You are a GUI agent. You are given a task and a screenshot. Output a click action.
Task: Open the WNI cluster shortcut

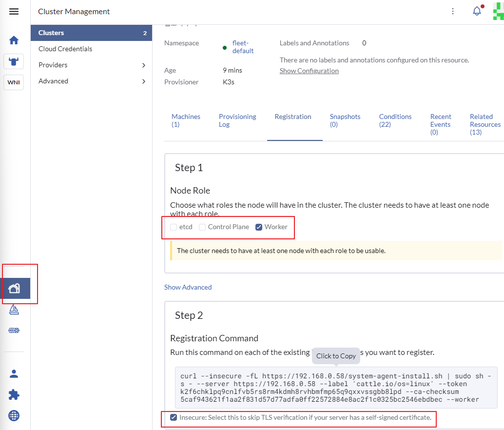[14, 82]
